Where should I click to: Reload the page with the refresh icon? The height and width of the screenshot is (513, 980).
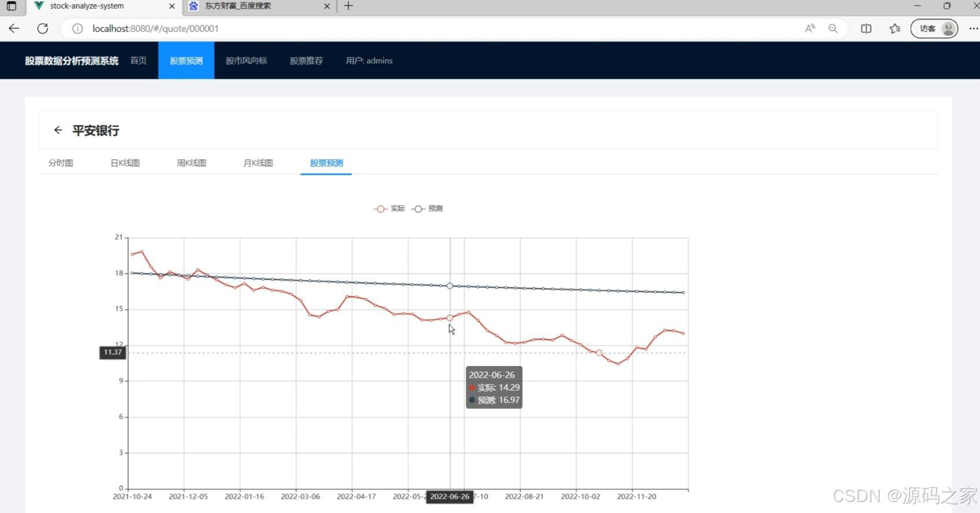pyautogui.click(x=43, y=28)
